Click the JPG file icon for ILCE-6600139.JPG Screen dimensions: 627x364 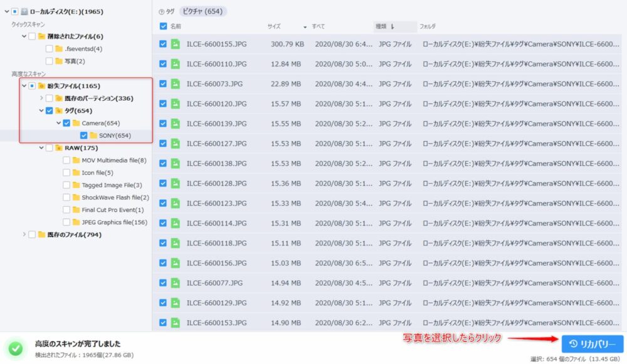tap(175, 123)
